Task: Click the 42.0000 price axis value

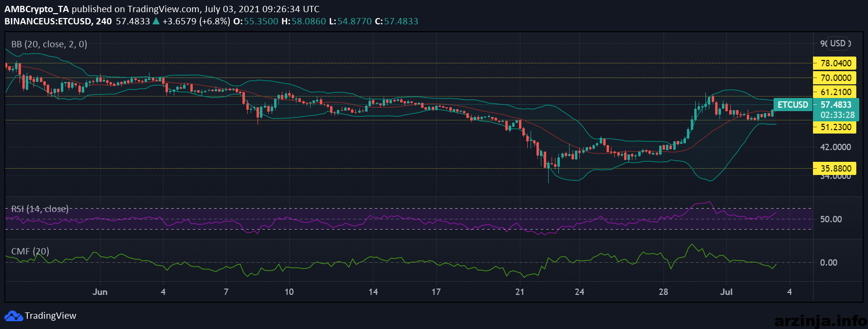Action: (x=835, y=147)
